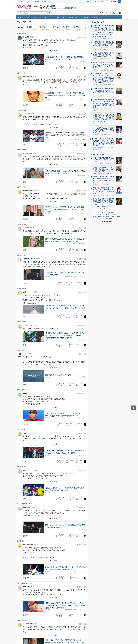Select the すべて timeline filter tab
The image size is (138, 644).
[x=21, y=28]
